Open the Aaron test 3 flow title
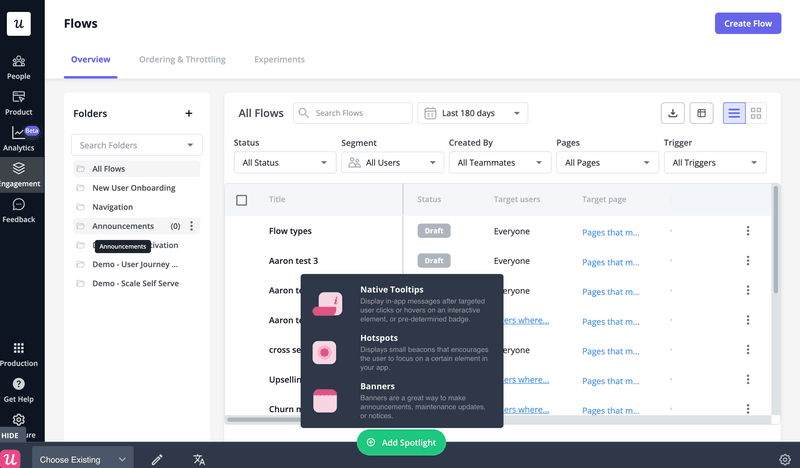 (x=293, y=261)
